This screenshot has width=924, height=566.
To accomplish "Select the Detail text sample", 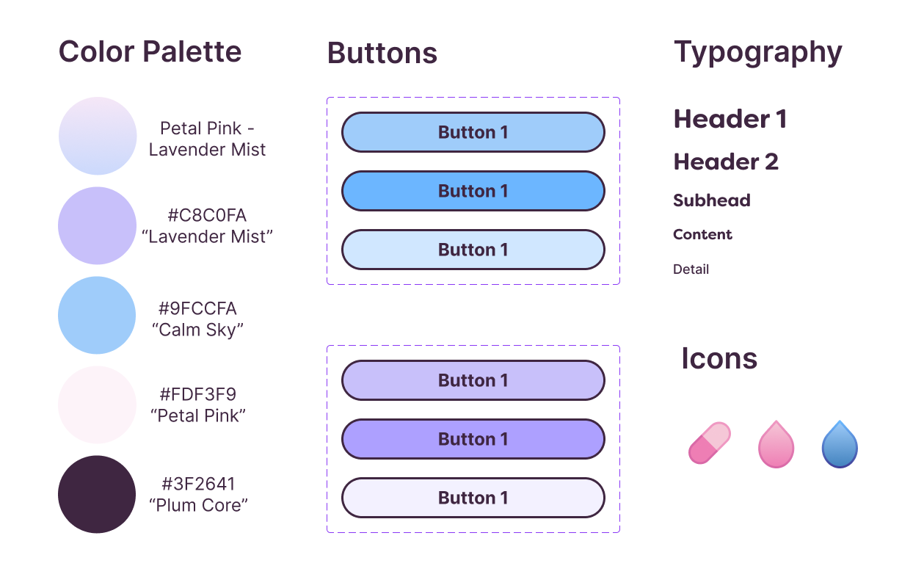I will pos(691,269).
